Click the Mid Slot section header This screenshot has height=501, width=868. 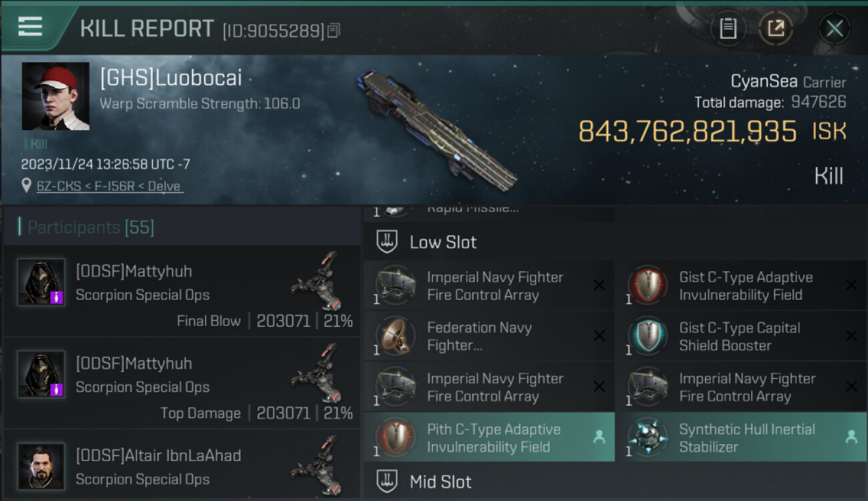(x=440, y=482)
